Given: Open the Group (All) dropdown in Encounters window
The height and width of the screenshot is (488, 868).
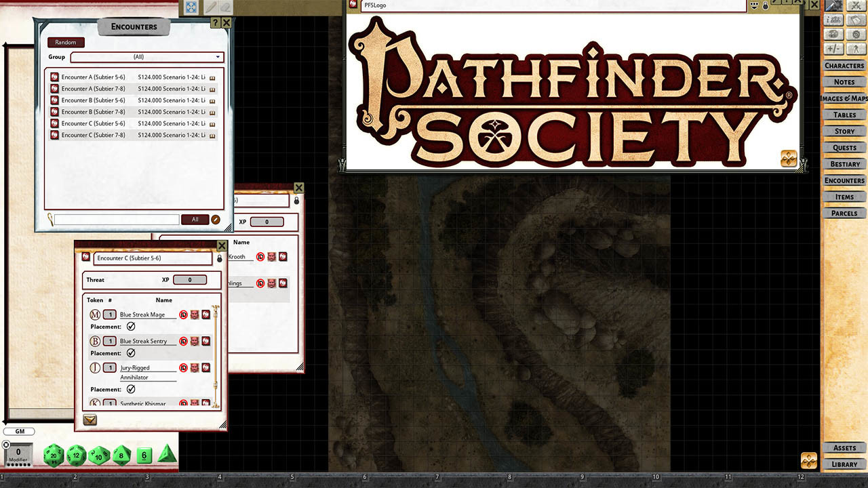Looking at the screenshot, I should point(146,57).
